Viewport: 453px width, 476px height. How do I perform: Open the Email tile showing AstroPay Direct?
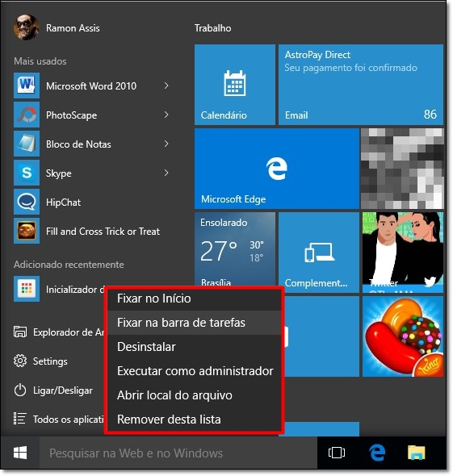361,85
